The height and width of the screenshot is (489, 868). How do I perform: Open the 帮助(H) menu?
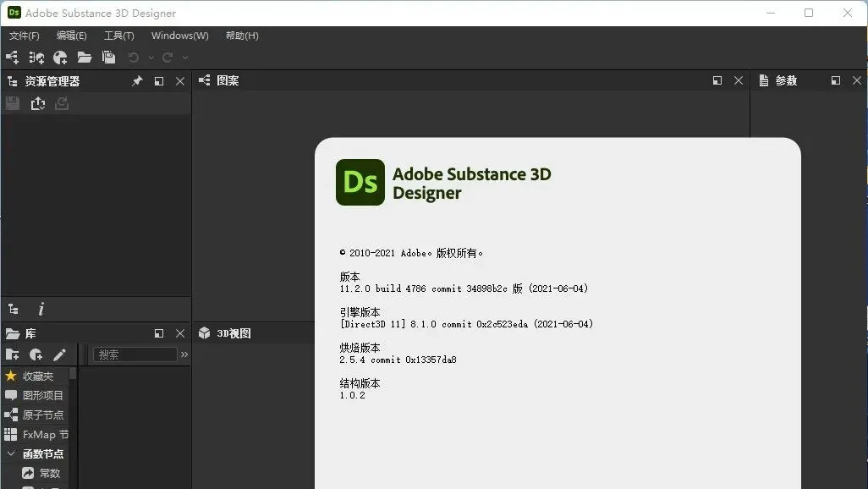[x=242, y=36]
